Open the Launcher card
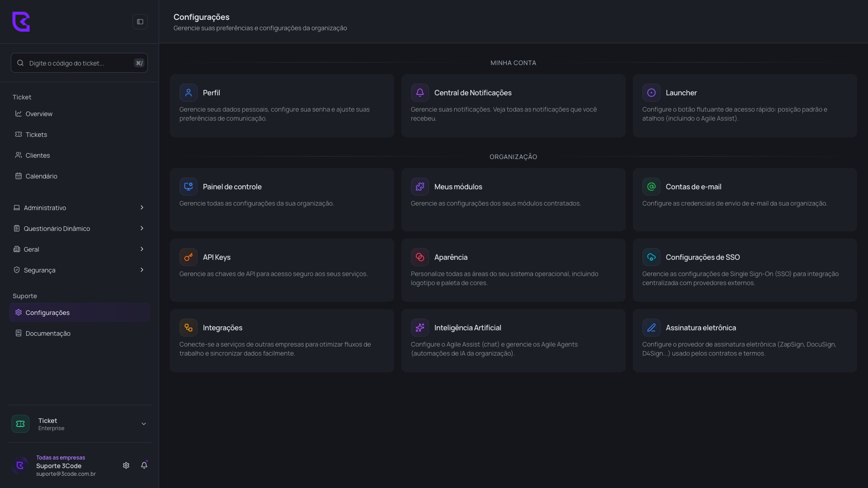The image size is (868, 488). [x=745, y=106]
